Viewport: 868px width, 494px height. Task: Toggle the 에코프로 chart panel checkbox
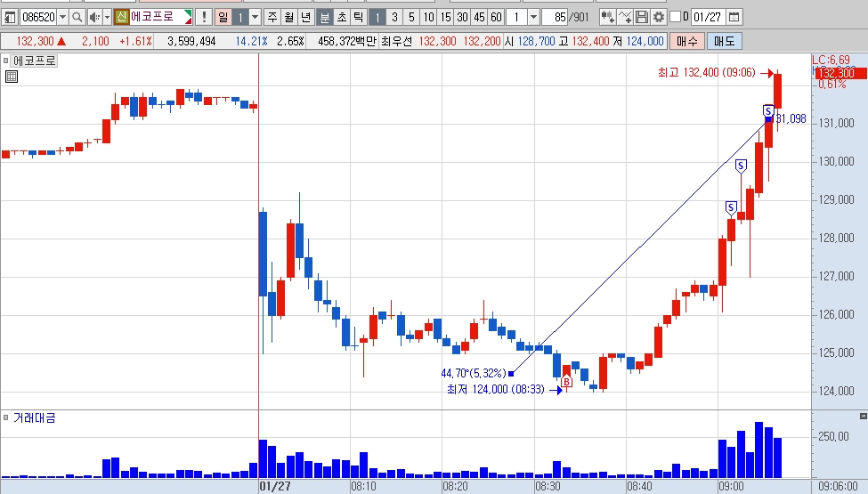point(5,61)
